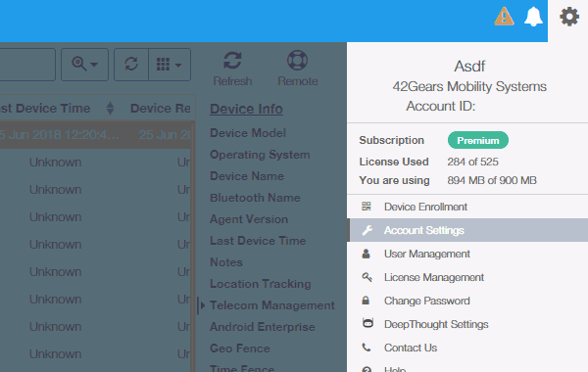Click the Location Tracking label
The width and height of the screenshot is (588, 372).
tap(261, 284)
